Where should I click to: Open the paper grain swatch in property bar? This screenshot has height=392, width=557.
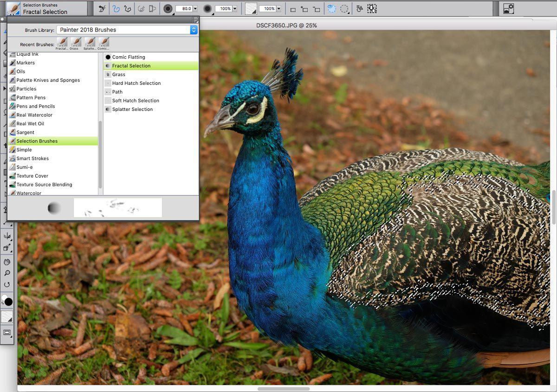click(x=251, y=8)
